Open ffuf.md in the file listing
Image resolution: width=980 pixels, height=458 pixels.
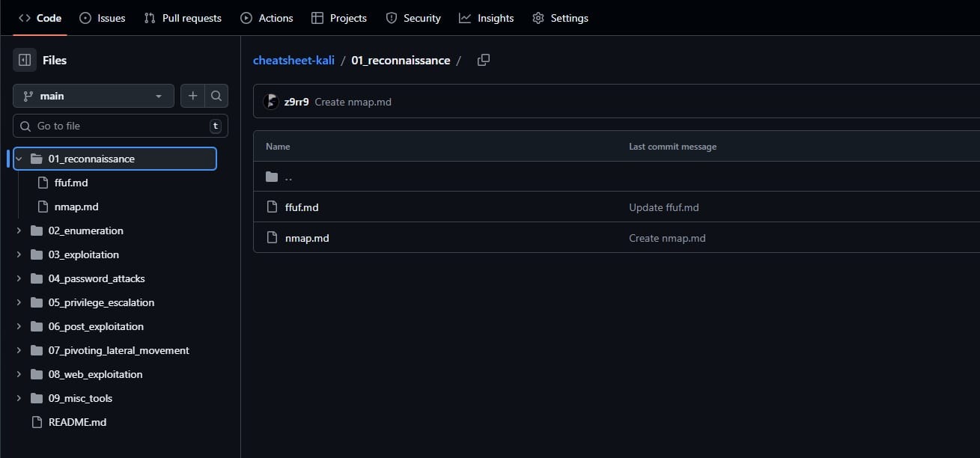point(302,207)
